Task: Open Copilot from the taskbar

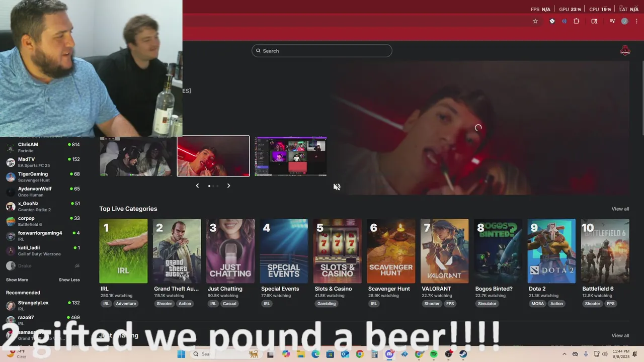Action: (x=286, y=354)
